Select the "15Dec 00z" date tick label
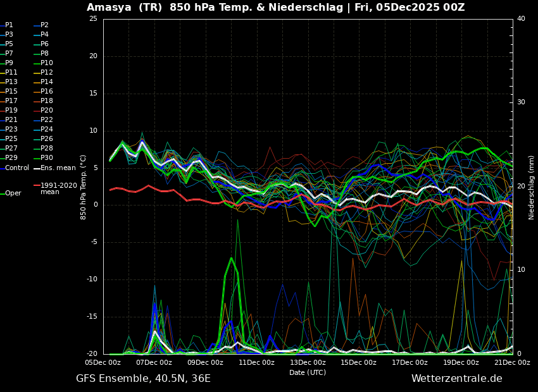The image size is (538, 392). 360,362
